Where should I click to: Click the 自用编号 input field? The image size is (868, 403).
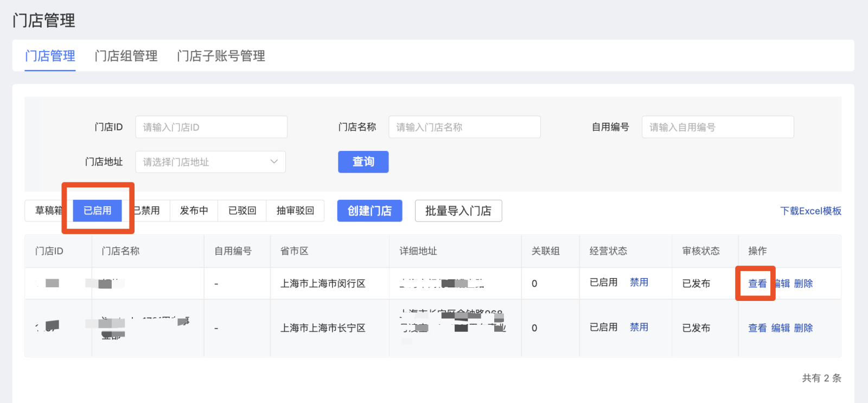tap(717, 127)
